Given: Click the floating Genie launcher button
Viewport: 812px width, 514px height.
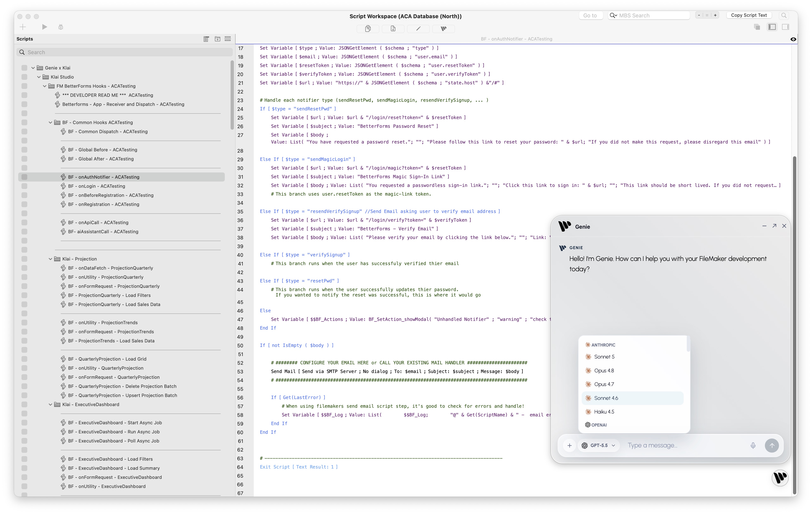Looking at the screenshot, I should 780,478.
